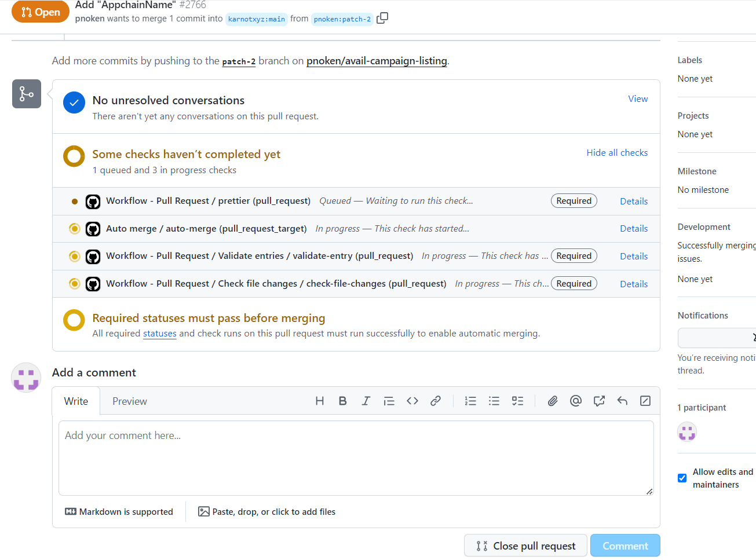
Task: Click into the comment text area
Action: tap(356, 458)
